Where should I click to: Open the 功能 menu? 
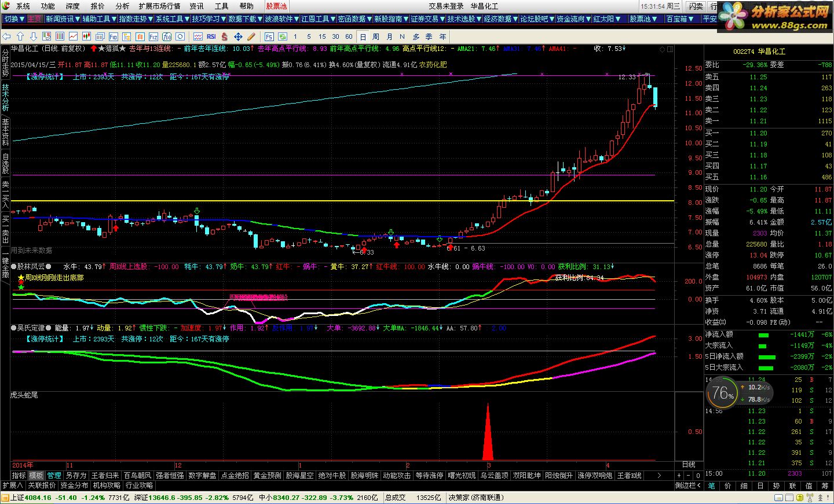coord(48,6)
